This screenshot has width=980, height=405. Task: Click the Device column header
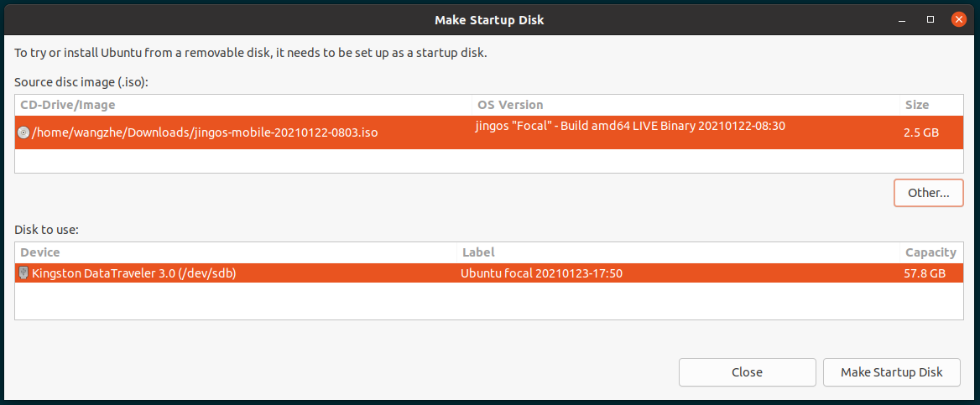tap(40, 252)
